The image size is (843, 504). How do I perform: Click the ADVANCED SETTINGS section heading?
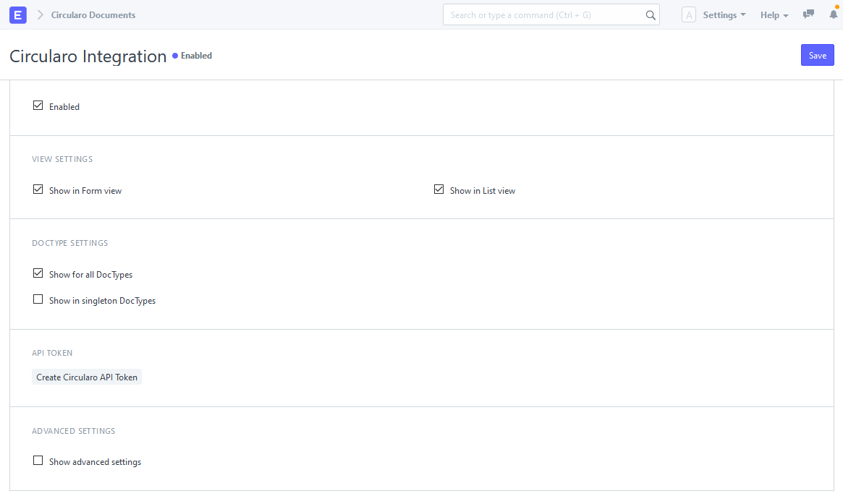pyautogui.click(x=74, y=431)
